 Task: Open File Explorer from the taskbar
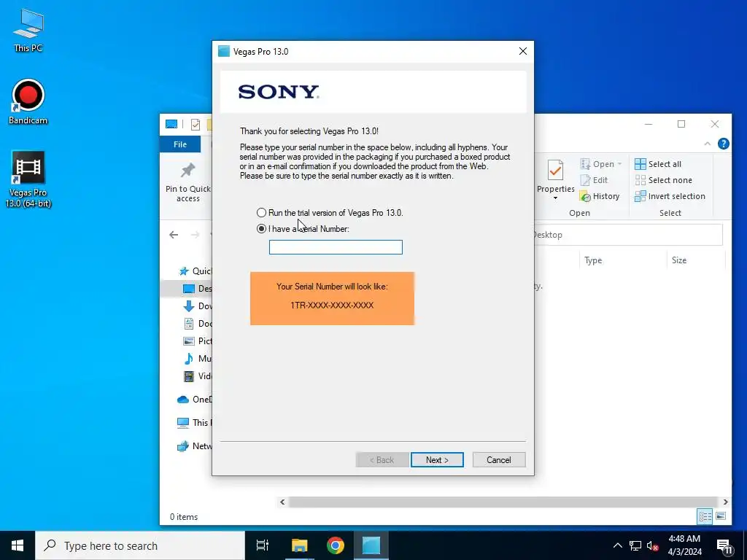tap(300, 545)
